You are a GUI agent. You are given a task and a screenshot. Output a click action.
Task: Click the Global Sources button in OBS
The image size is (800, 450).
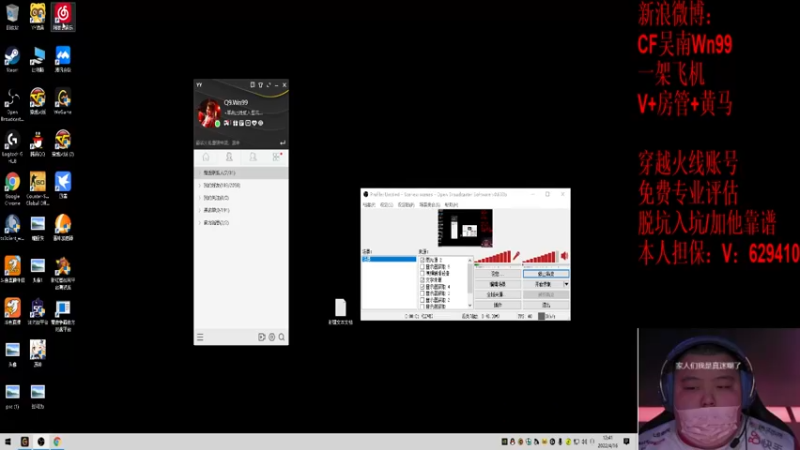497,294
